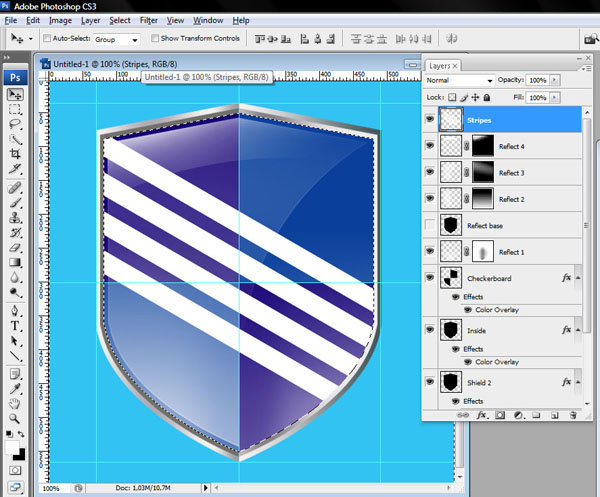Select the Move tool in toolbox
600x497 pixels.
pyautogui.click(x=15, y=95)
